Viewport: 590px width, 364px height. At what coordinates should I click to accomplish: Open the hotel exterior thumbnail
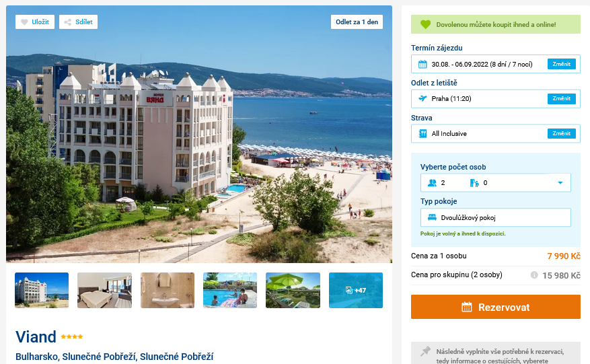click(42, 290)
